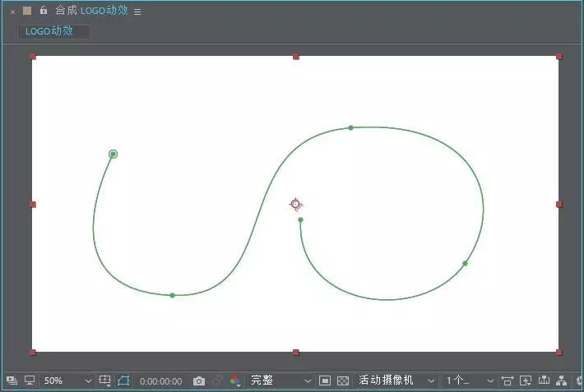584x392 pixels.
Task: Open the 活动摄像机 3D view dropdown
Action: (x=396, y=380)
